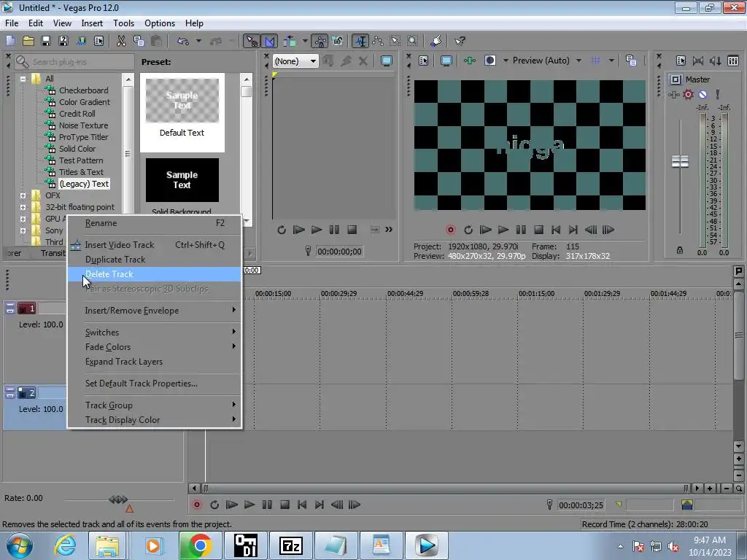Collapse the All plug-ins tree node
The height and width of the screenshot is (560, 747).
point(23,79)
